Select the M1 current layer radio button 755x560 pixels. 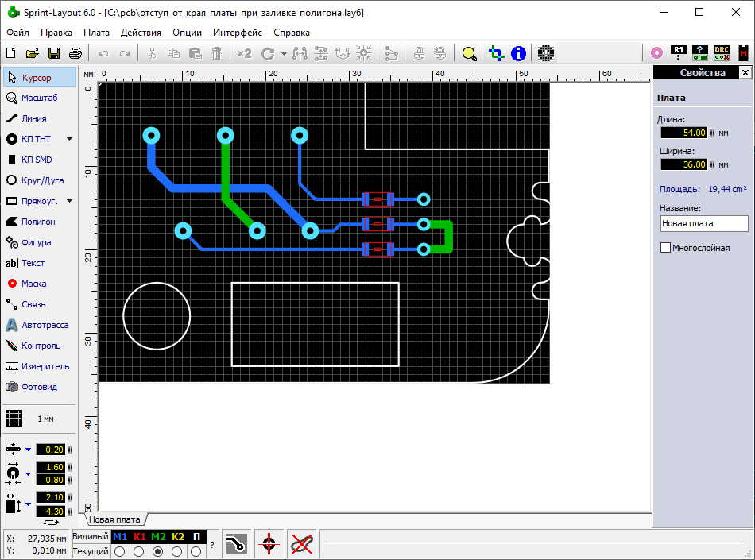pos(119,551)
